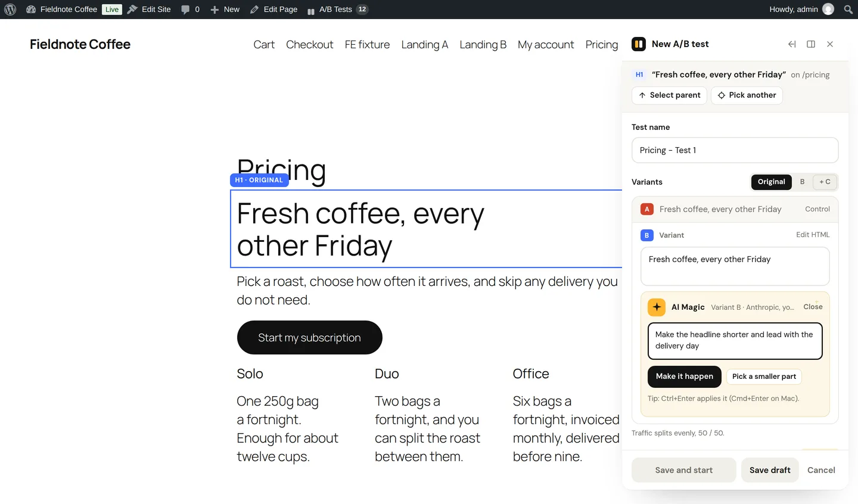The width and height of the screenshot is (858, 504).
Task: Open My account page
Action: point(546,45)
